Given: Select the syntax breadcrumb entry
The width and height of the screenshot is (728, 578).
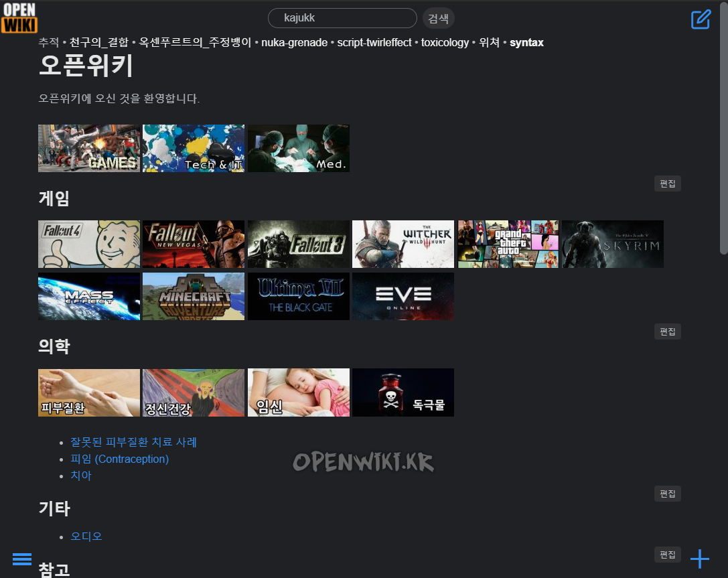Looking at the screenshot, I should click(526, 43).
